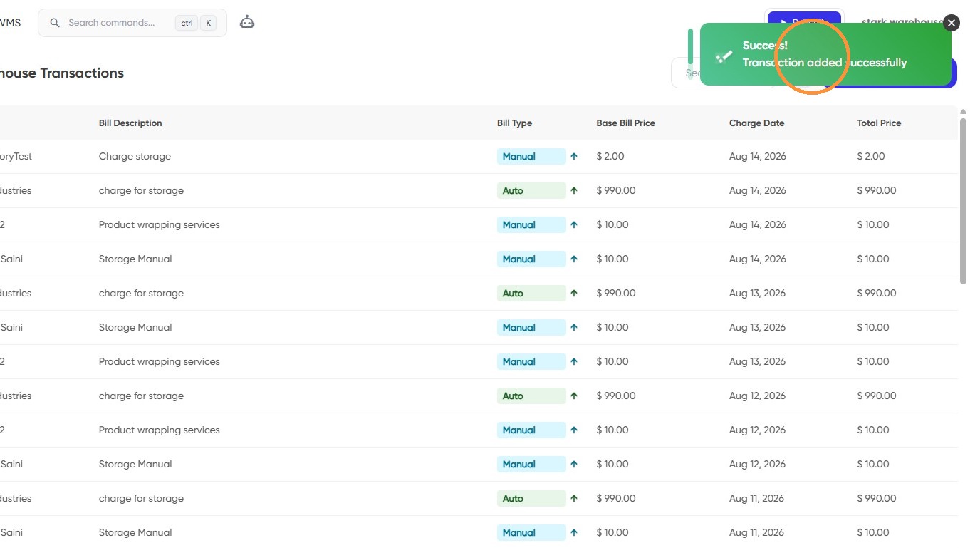980x548 pixels.
Task: Open the AI assistant robot icon
Action: pos(247,22)
